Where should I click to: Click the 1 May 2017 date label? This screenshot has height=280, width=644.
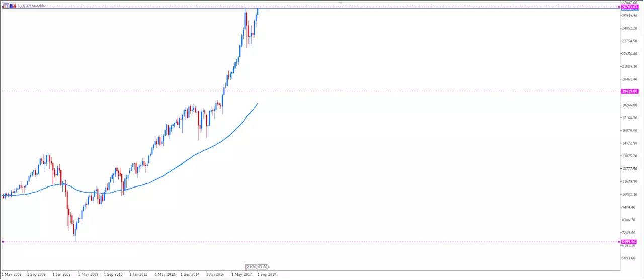point(243,275)
